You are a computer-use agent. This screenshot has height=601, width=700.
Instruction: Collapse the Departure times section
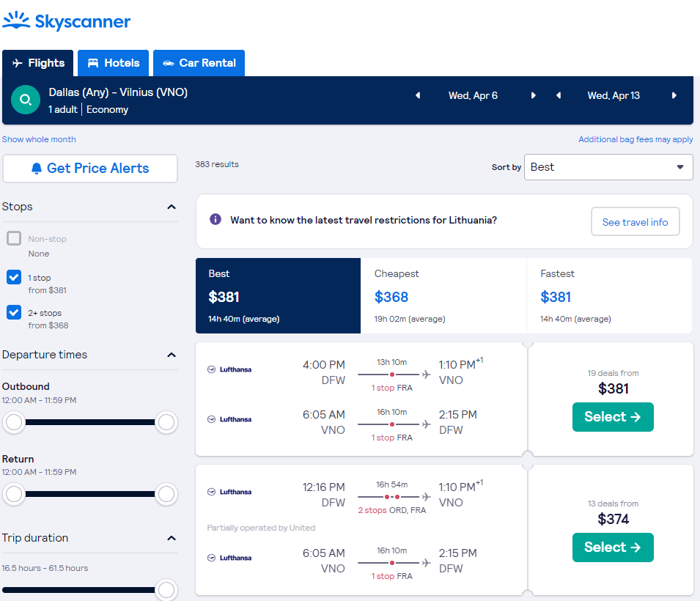click(172, 355)
